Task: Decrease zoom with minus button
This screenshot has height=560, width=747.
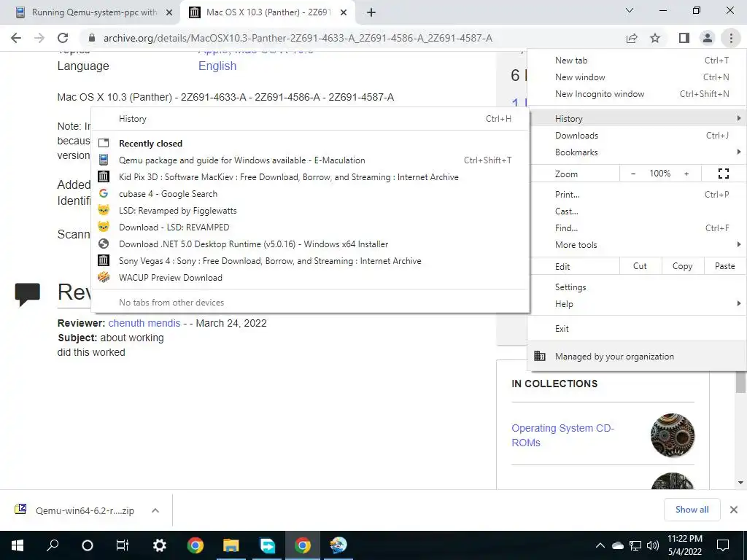Action: pos(633,174)
